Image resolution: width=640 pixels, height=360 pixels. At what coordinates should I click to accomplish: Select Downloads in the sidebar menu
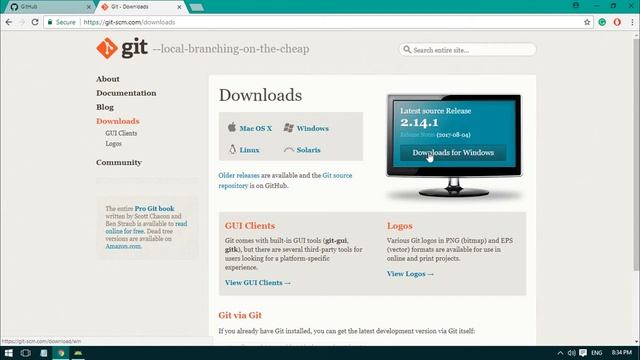tap(118, 121)
